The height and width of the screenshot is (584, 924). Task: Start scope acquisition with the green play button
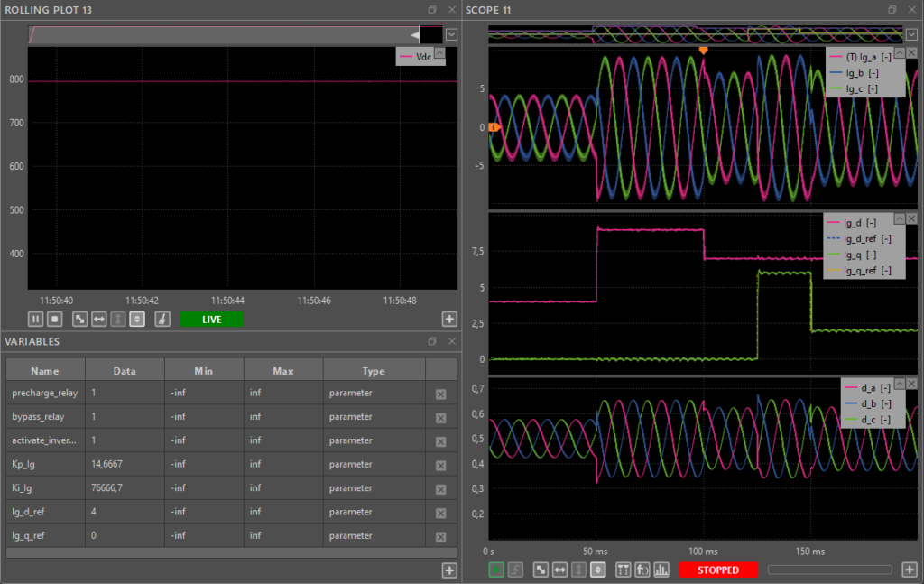pos(496,570)
